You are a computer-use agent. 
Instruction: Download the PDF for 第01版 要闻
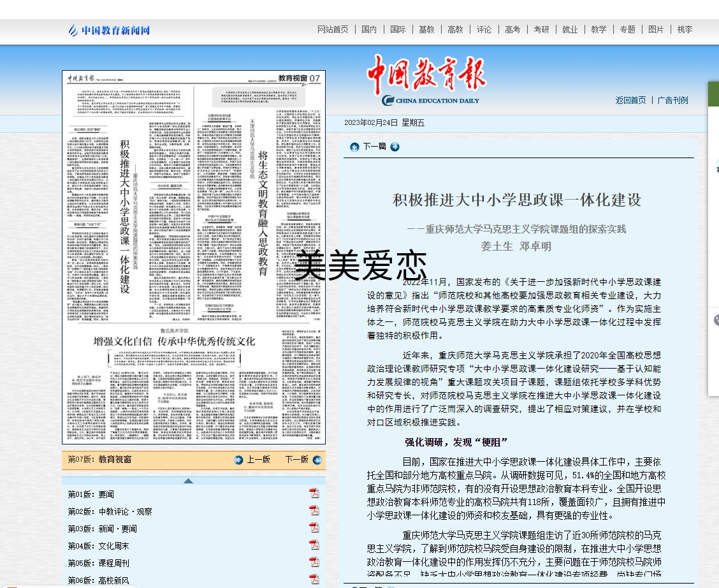point(314,493)
